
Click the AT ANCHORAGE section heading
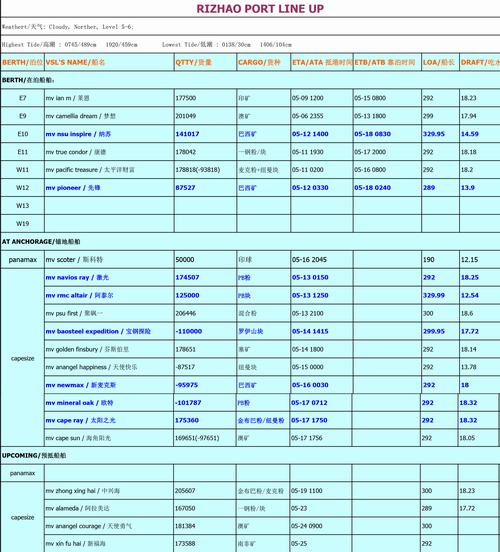click(x=41, y=242)
